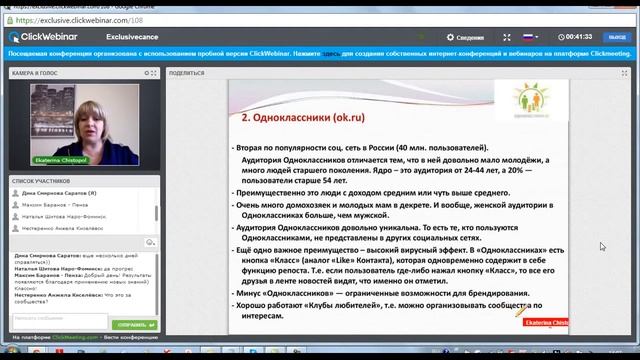Click the session timer 00:41:33
640x360 pixels.
(575, 37)
